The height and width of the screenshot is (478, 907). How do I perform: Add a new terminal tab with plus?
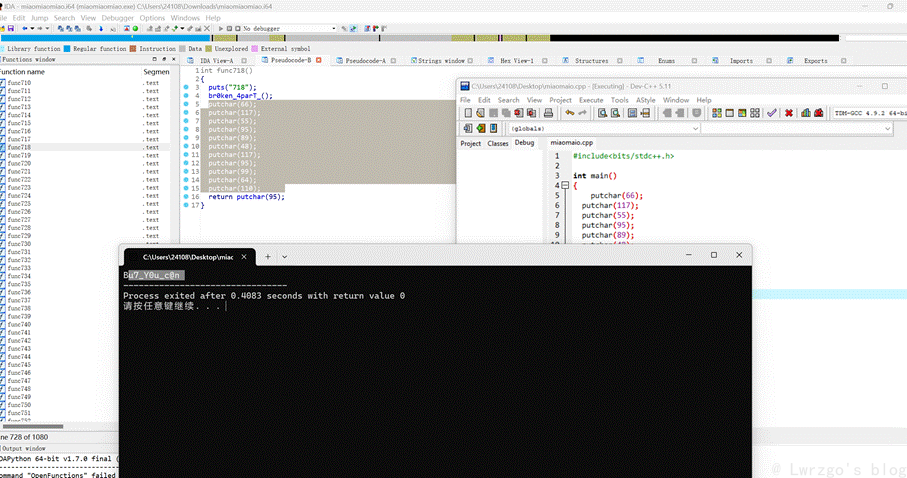[x=268, y=256]
